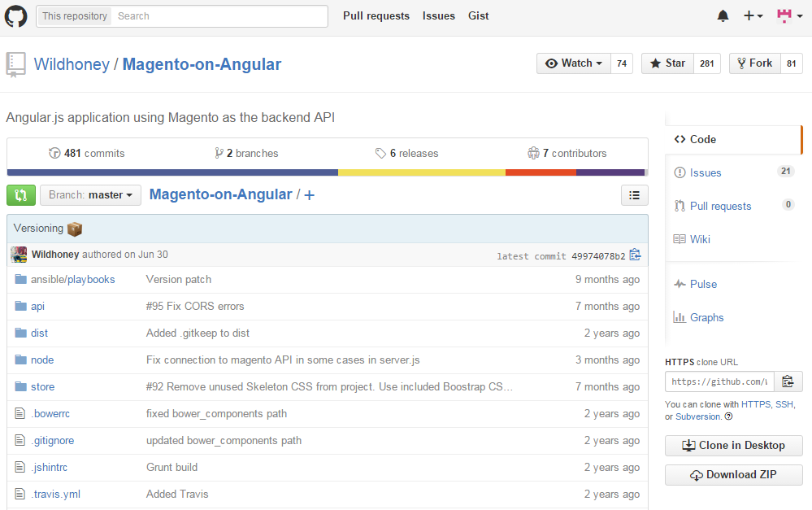812x510 pixels.
Task: Switch clone URL to Subversion
Action: coord(698,416)
